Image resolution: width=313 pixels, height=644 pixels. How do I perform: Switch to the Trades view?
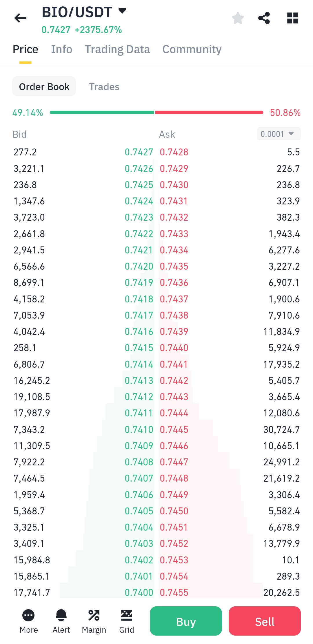[x=104, y=87]
